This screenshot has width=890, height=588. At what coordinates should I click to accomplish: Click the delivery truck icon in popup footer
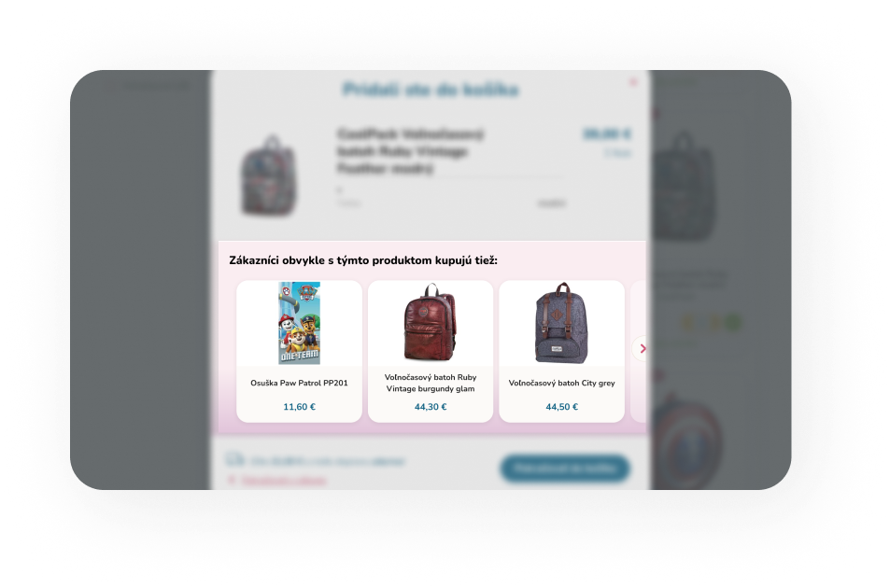click(234, 459)
